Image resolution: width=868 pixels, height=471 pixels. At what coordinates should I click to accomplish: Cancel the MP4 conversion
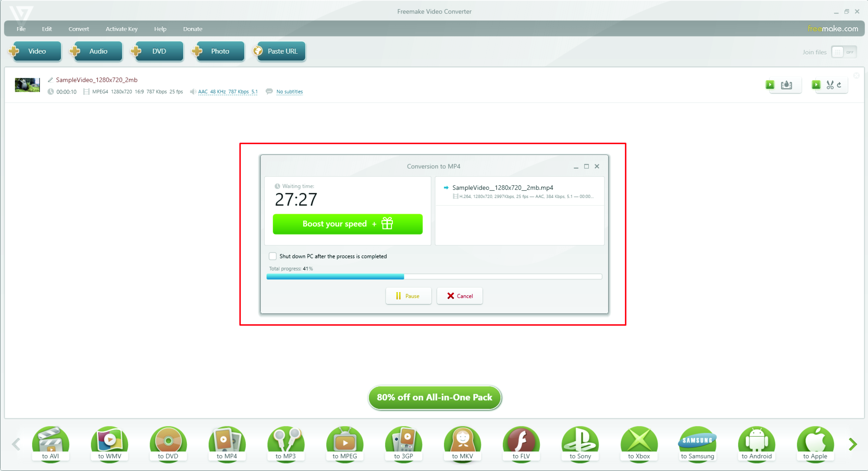pos(460,296)
